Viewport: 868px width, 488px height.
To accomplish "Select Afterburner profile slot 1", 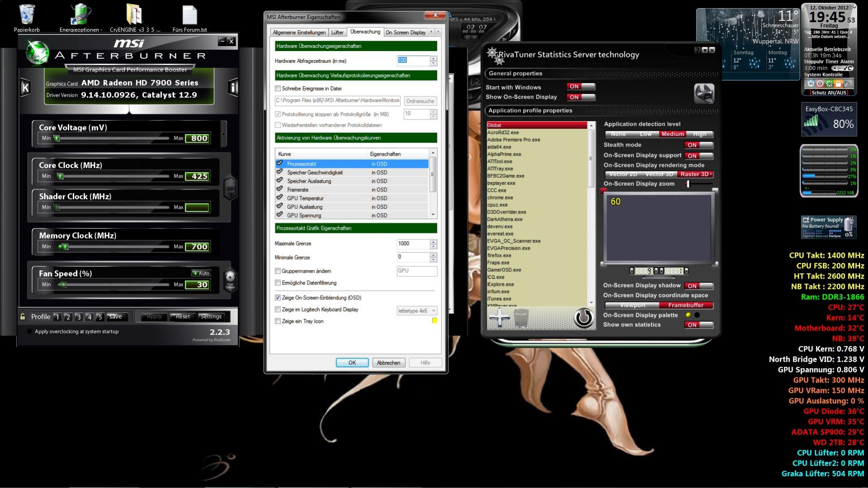I will pos(57,317).
